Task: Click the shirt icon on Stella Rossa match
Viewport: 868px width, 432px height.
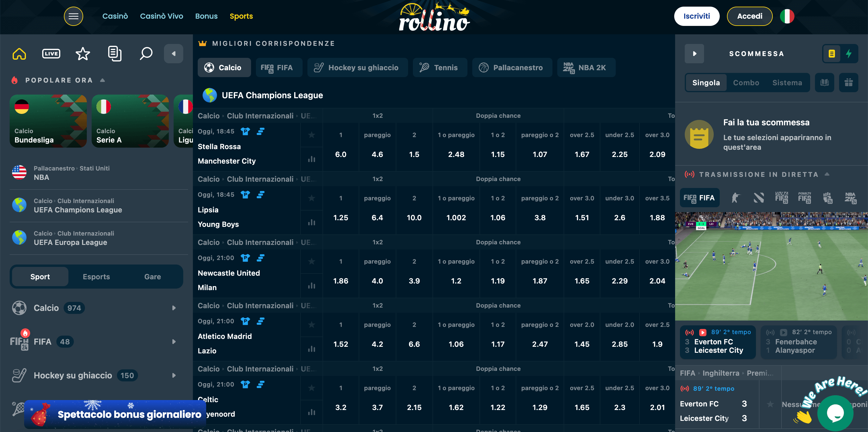Action: 245,131
